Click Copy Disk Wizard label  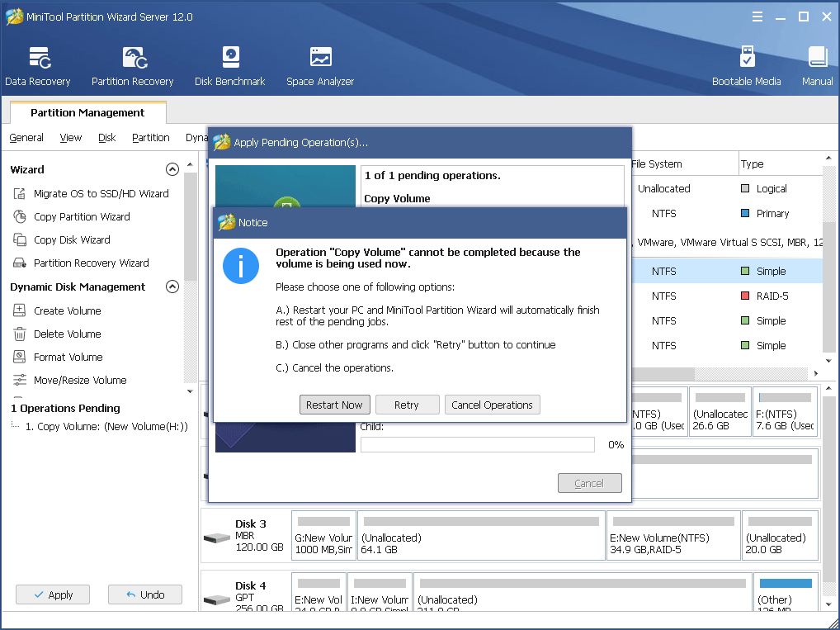72,239
